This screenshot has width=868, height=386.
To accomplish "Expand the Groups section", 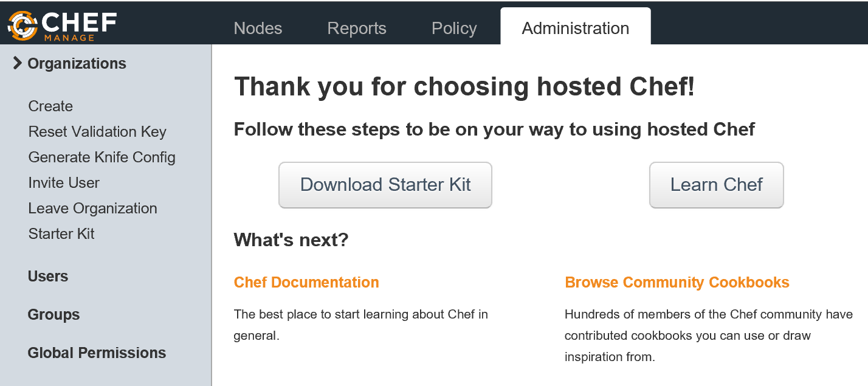I will click(53, 315).
